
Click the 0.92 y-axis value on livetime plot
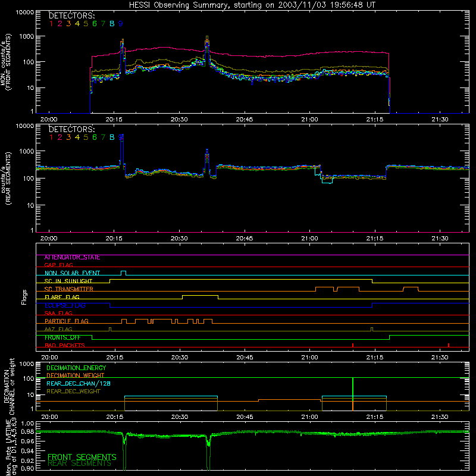tap(27, 459)
